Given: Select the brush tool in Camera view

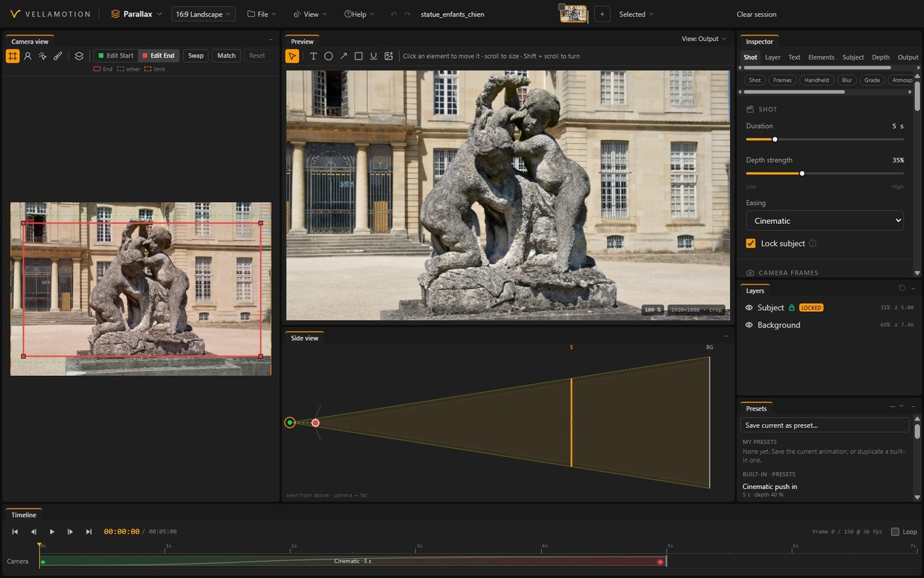Looking at the screenshot, I should coord(58,56).
